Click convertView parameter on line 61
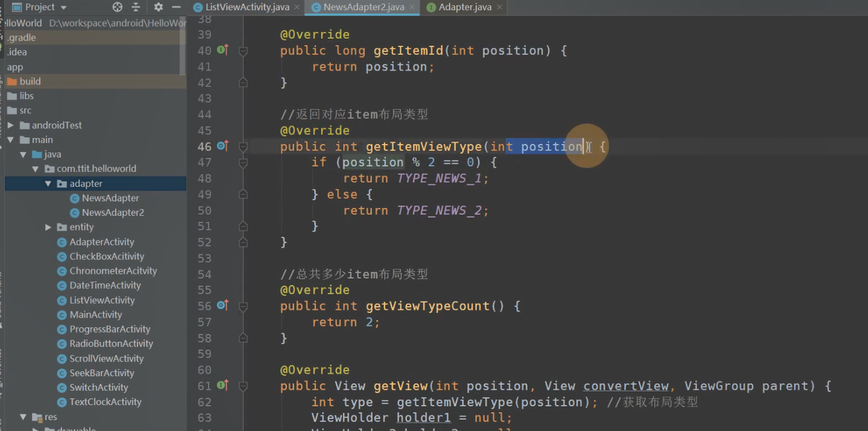The height and width of the screenshot is (431, 868). coord(627,386)
